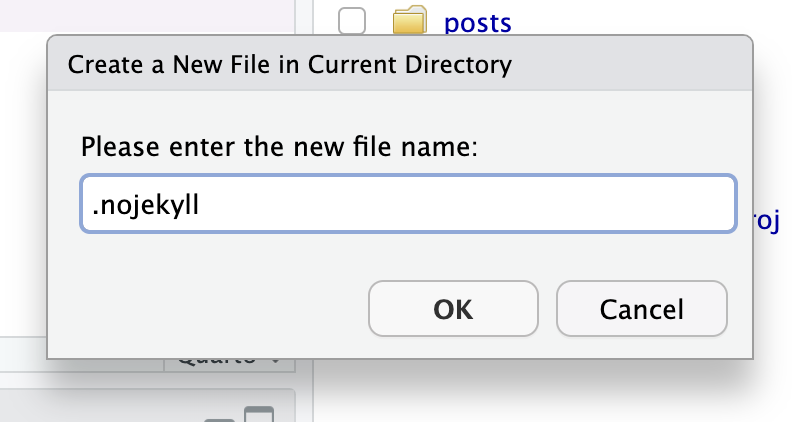Place cursor after the .nojekyll text
792x422 pixels.
pyautogui.click(x=201, y=205)
